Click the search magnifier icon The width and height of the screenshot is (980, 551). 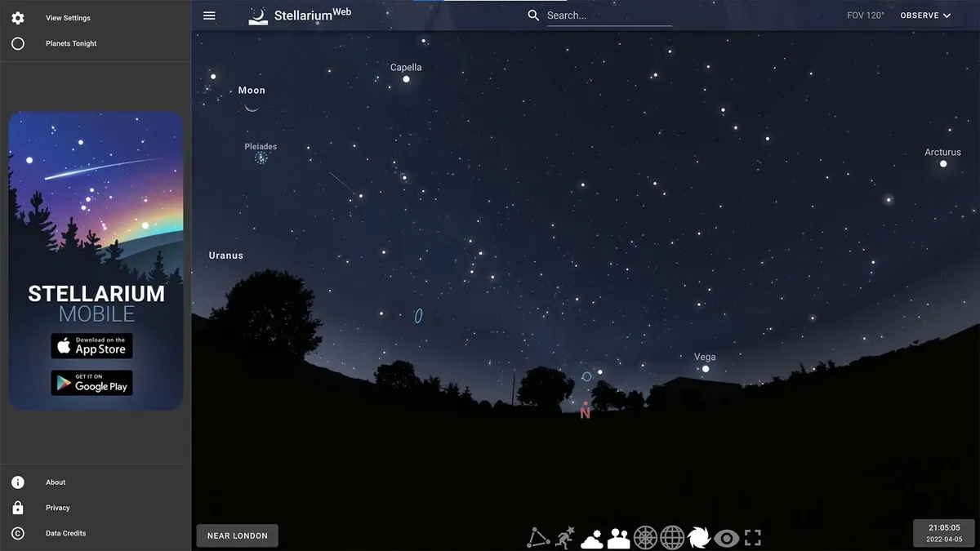533,16
